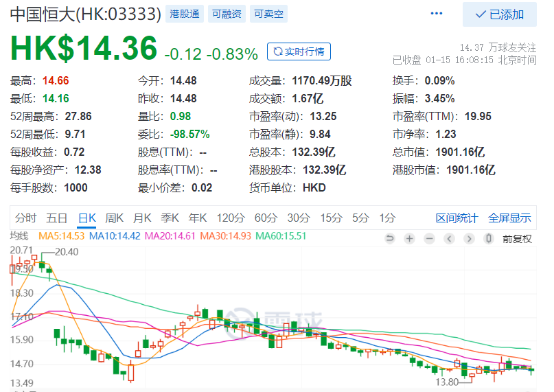Select the 日K chart tab
This screenshot has width=554, height=392.
pyautogui.click(x=87, y=218)
